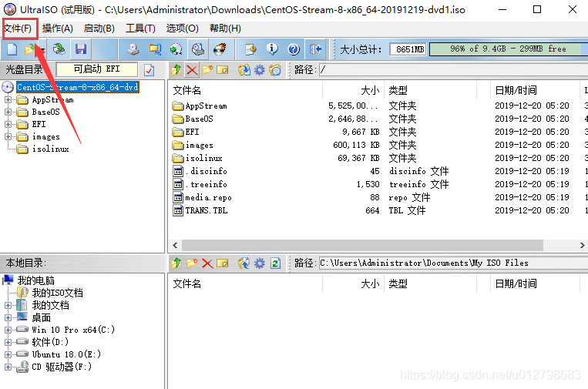The height and width of the screenshot is (389, 588).
Task: Expand the 我的文档 tree node
Action: (x=8, y=306)
